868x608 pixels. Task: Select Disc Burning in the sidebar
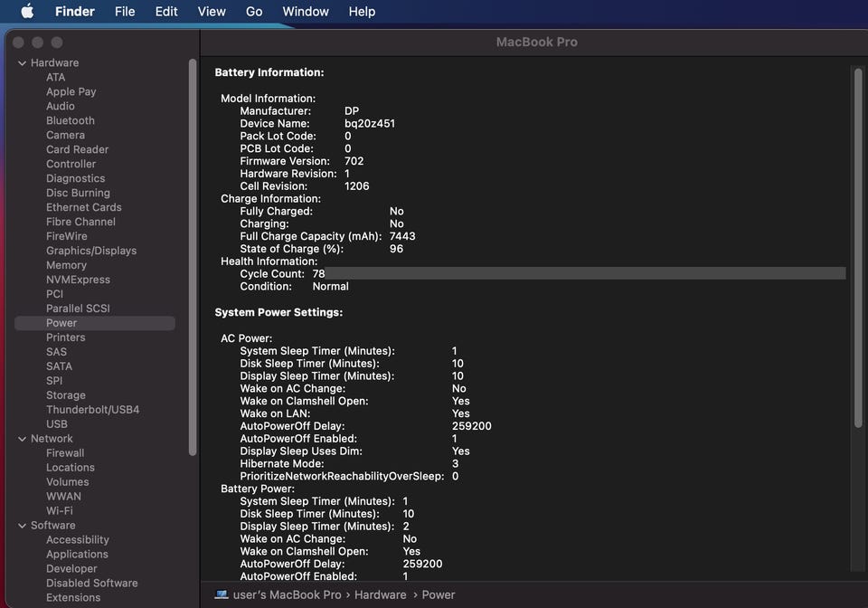[78, 193]
